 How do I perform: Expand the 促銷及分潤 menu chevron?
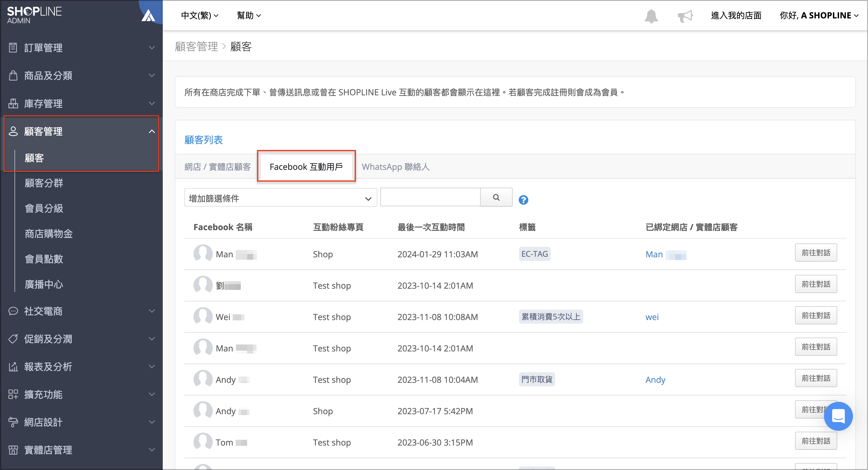[x=152, y=339]
